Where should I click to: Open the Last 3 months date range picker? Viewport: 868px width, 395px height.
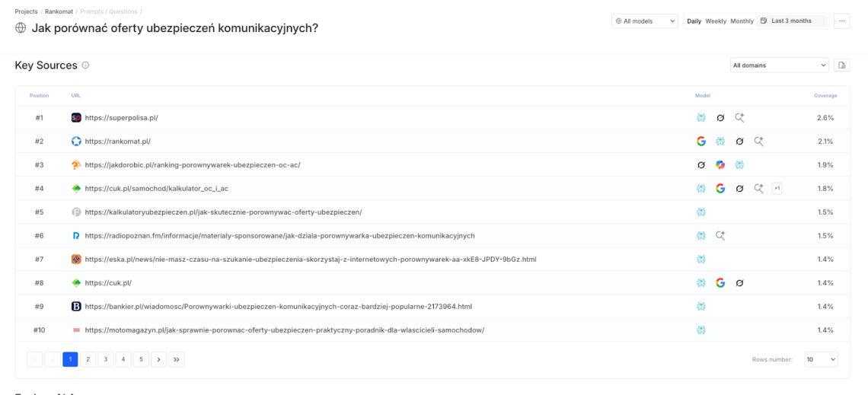(x=792, y=21)
